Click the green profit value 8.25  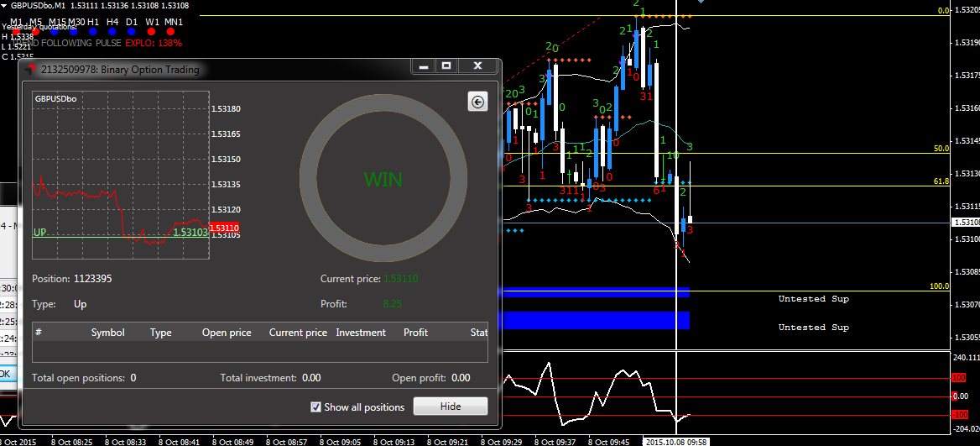click(392, 304)
